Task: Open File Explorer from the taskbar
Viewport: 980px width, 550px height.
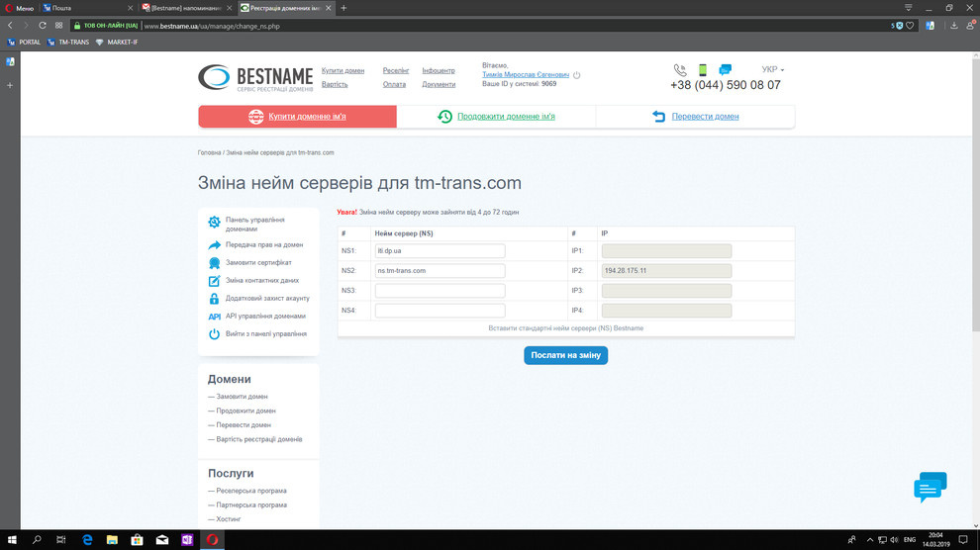Action: (x=112, y=540)
